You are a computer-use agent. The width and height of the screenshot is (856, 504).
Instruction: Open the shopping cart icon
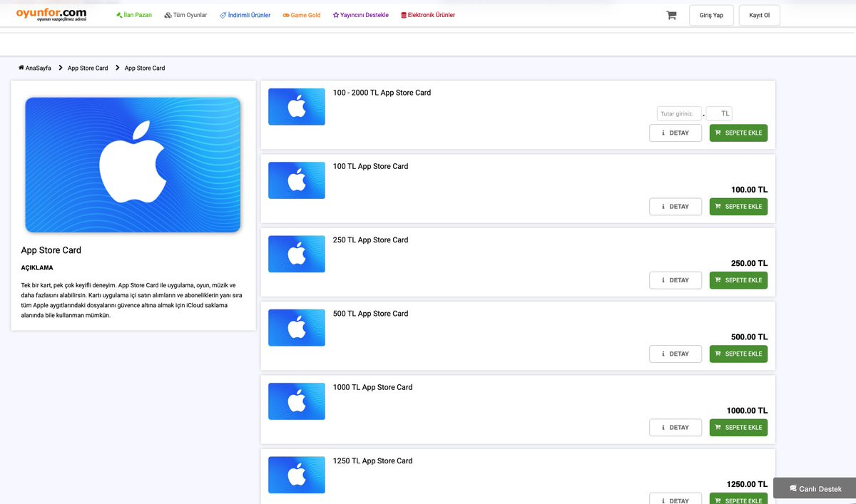(x=671, y=15)
